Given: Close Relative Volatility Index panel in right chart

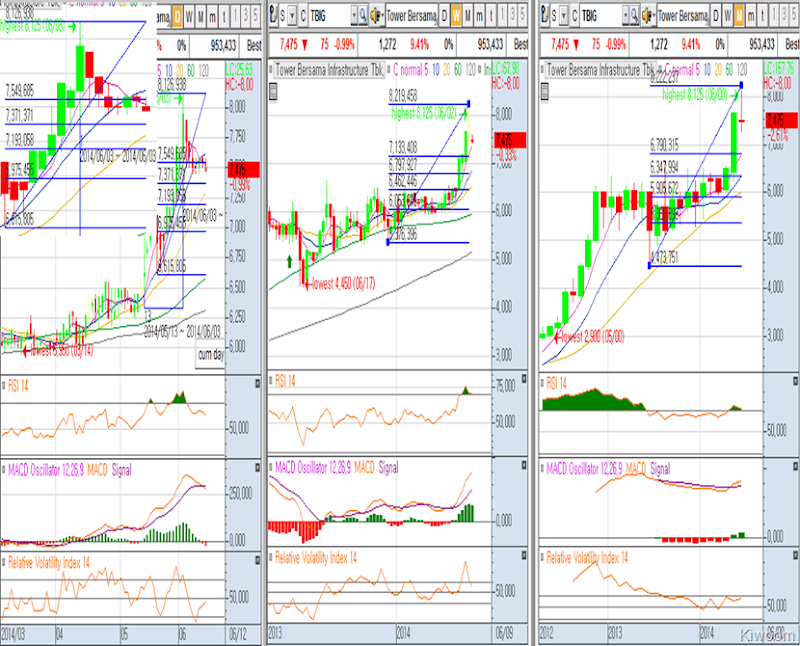Looking at the screenshot, I should click(x=795, y=556).
